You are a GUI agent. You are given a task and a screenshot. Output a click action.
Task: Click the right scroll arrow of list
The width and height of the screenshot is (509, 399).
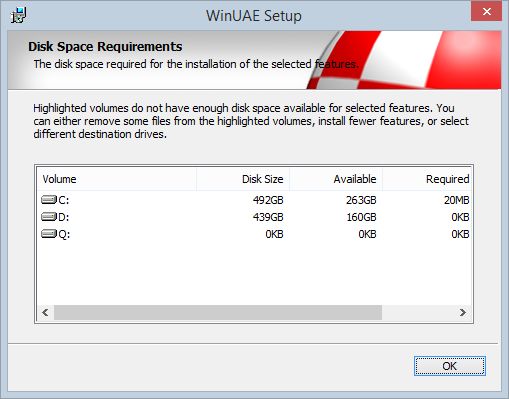click(x=463, y=312)
